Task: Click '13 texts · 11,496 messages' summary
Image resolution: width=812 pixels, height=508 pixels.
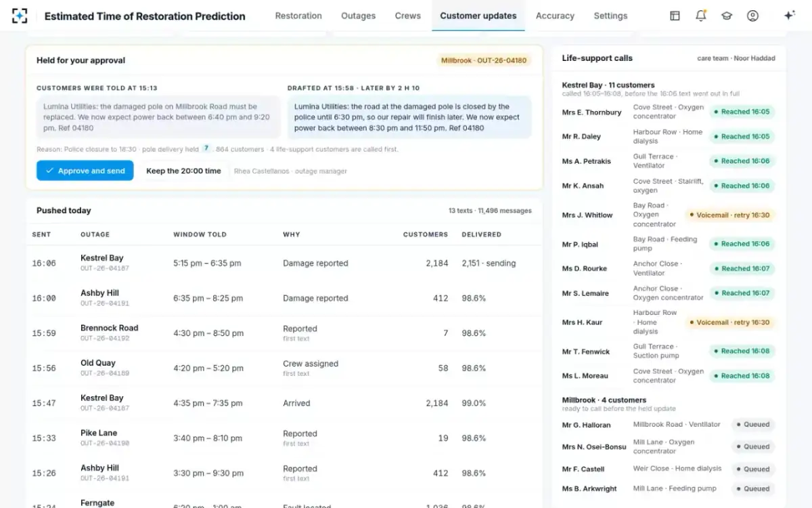Action: pyautogui.click(x=490, y=211)
